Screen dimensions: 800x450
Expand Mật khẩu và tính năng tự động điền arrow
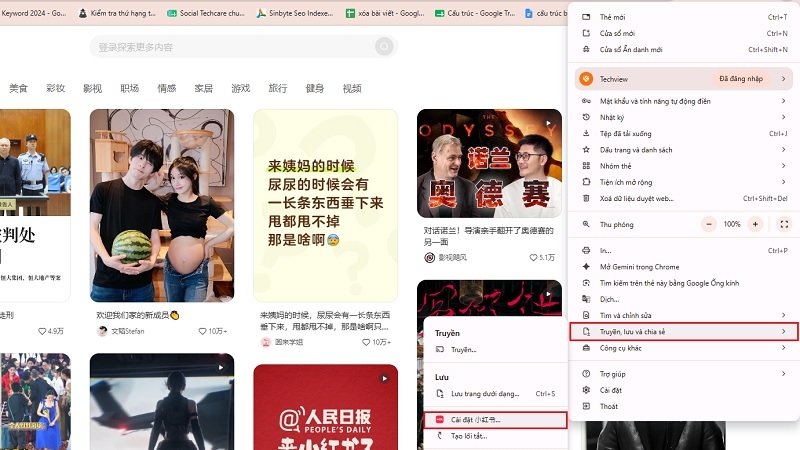click(783, 101)
